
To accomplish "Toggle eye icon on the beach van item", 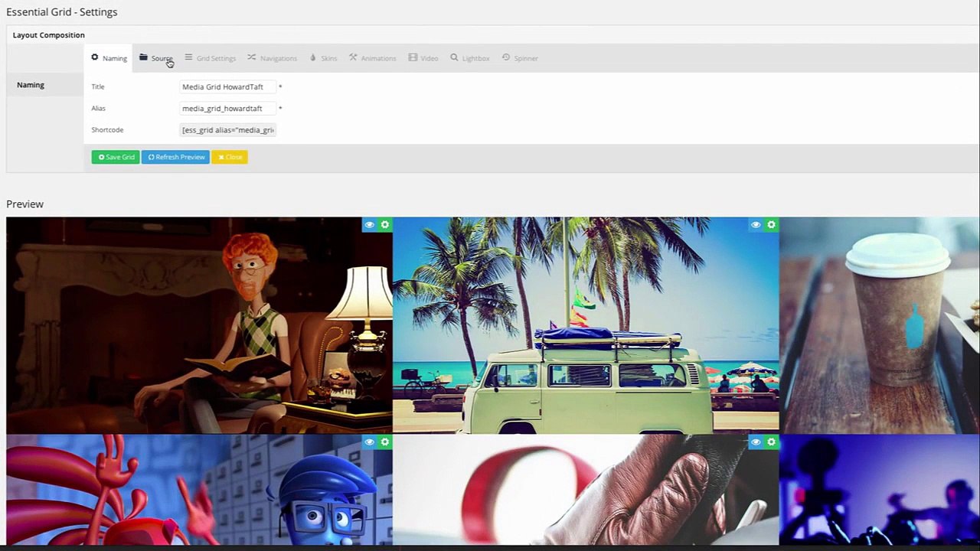I will point(756,225).
